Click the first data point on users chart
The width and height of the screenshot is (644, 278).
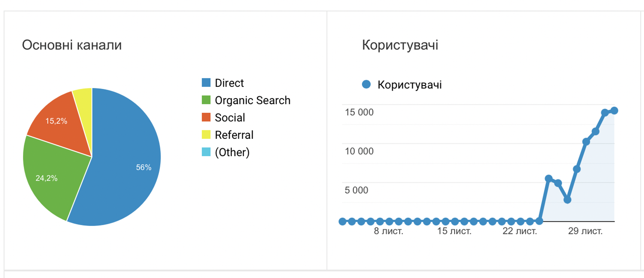(x=342, y=221)
